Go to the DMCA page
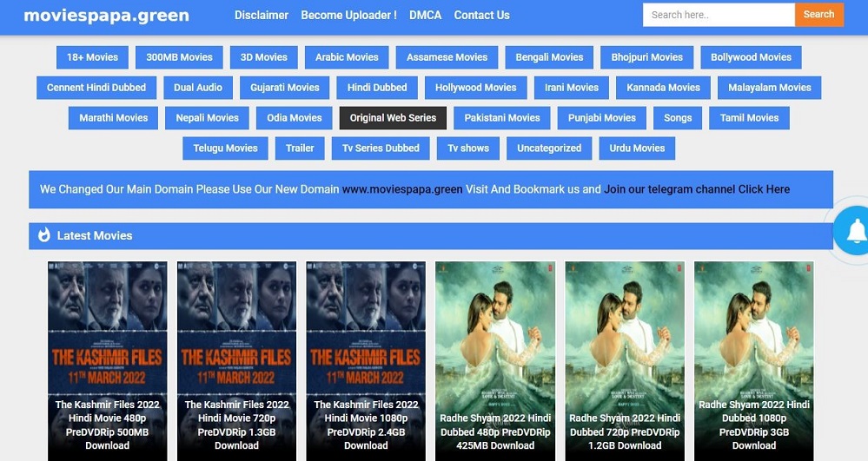This screenshot has width=868, height=461. [425, 16]
